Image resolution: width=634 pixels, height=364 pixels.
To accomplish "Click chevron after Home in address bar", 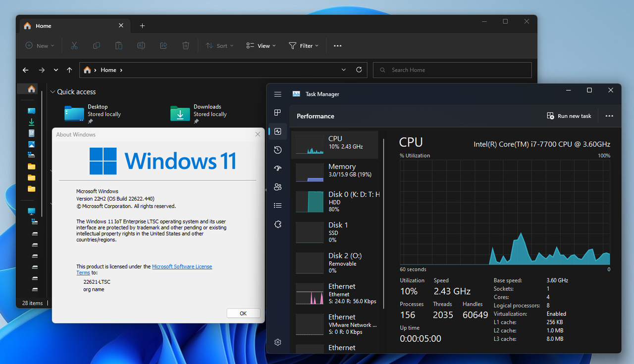I will point(121,70).
